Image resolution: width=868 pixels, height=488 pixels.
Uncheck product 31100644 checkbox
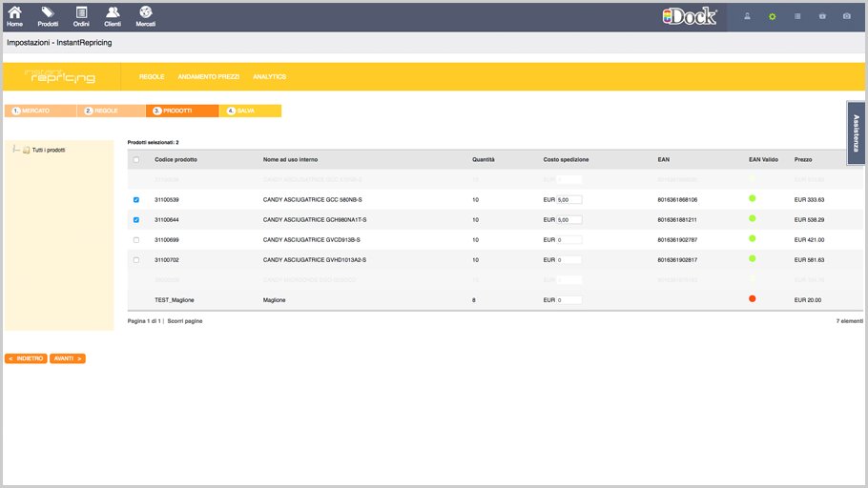click(x=136, y=219)
